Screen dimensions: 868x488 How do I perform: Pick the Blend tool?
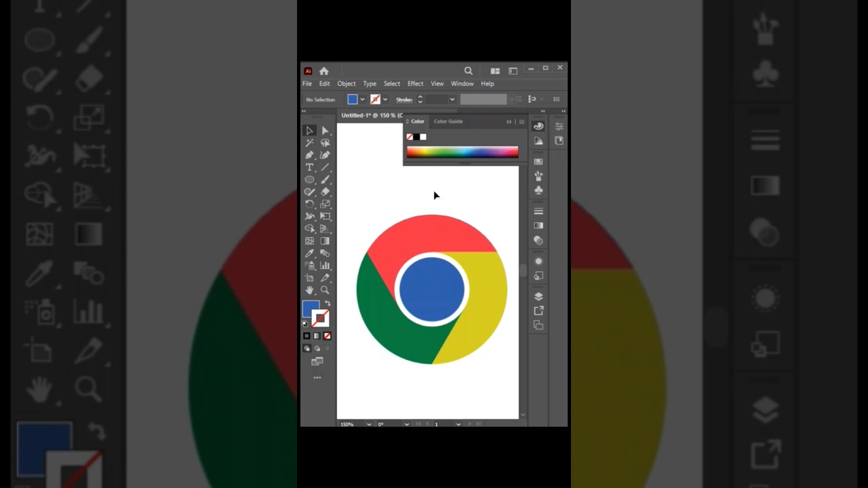click(325, 253)
